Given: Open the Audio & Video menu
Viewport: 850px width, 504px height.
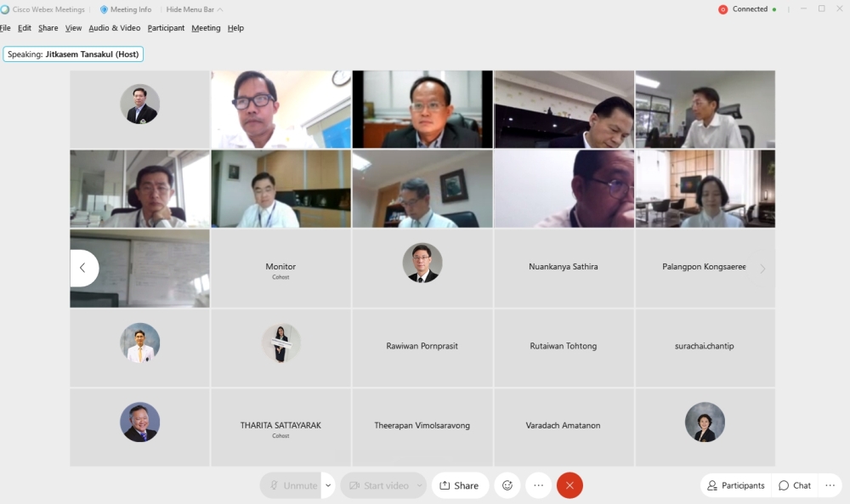Looking at the screenshot, I should click(115, 28).
